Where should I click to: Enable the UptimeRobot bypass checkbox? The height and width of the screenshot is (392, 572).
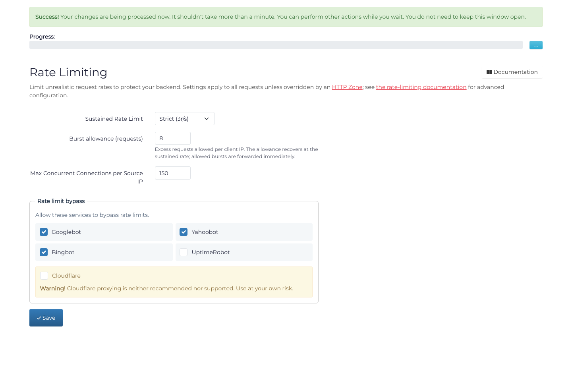tap(184, 252)
